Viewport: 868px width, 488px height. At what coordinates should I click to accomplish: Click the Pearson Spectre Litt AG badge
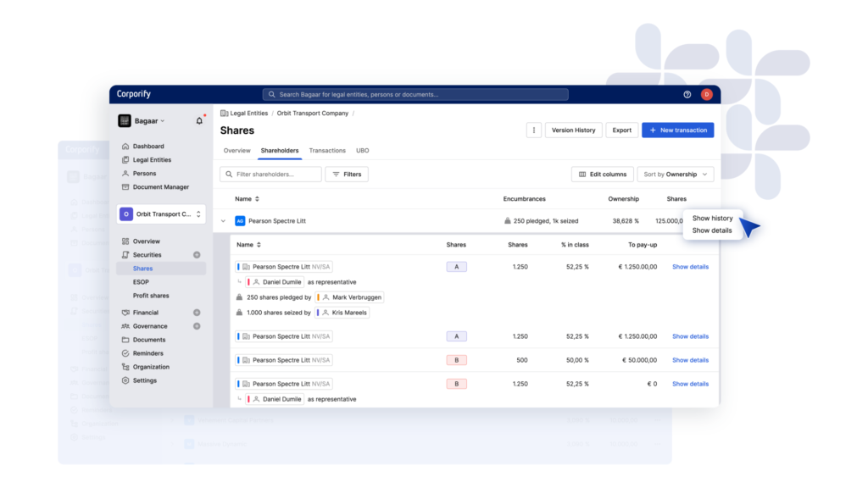click(240, 221)
